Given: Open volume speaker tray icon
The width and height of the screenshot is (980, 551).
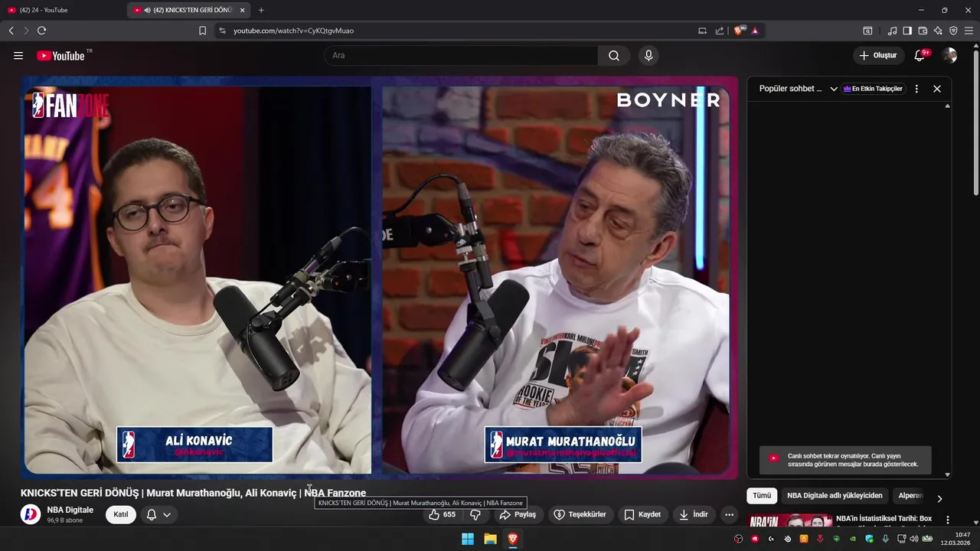Looking at the screenshot, I should click(913, 539).
